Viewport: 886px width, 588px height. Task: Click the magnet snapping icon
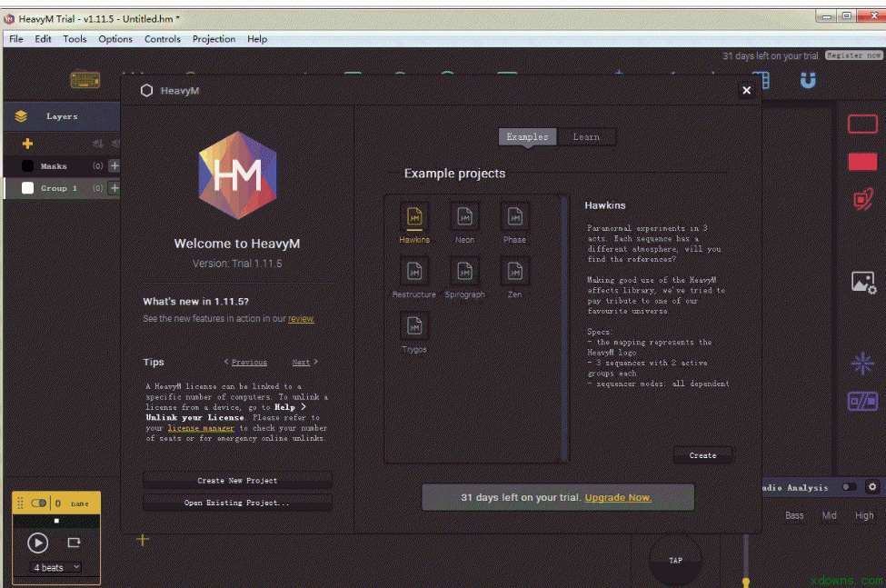point(807,81)
